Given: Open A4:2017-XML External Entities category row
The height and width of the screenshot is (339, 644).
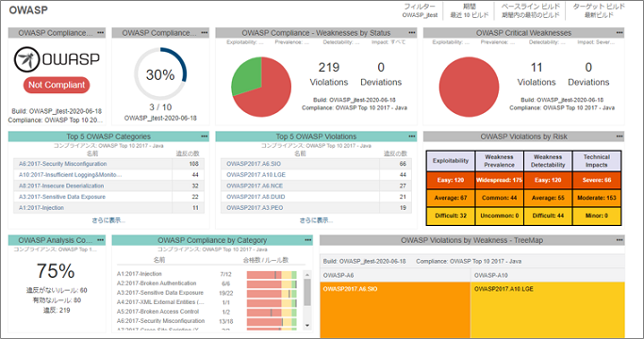Looking at the screenshot, I should coord(160,302).
